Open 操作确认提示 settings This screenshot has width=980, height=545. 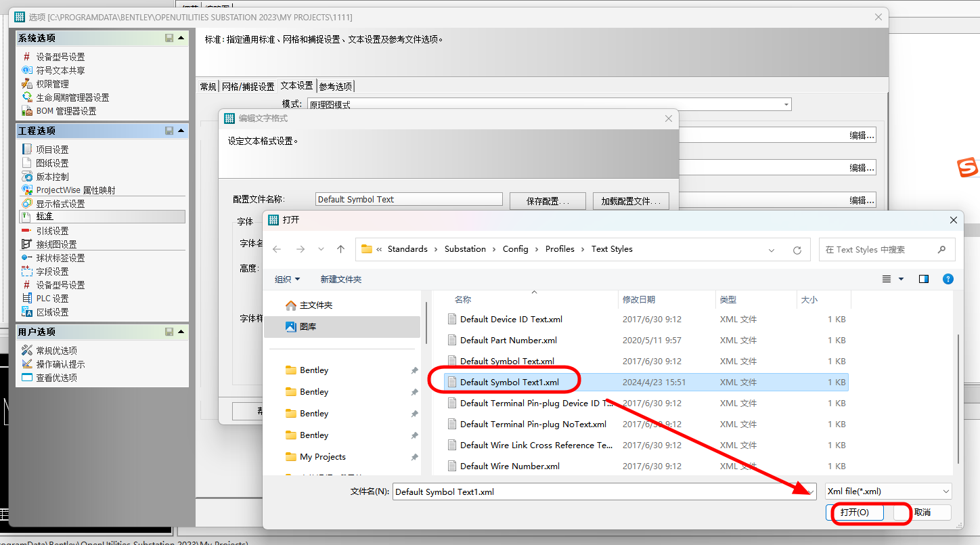pyautogui.click(x=60, y=364)
